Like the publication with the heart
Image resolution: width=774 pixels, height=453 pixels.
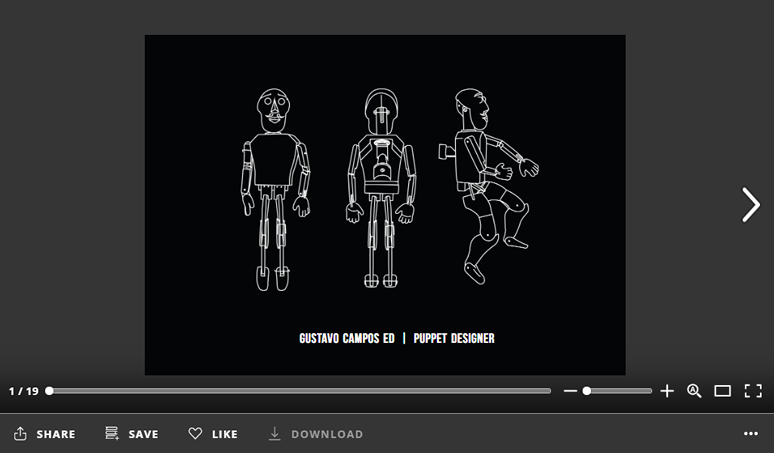(213, 434)
